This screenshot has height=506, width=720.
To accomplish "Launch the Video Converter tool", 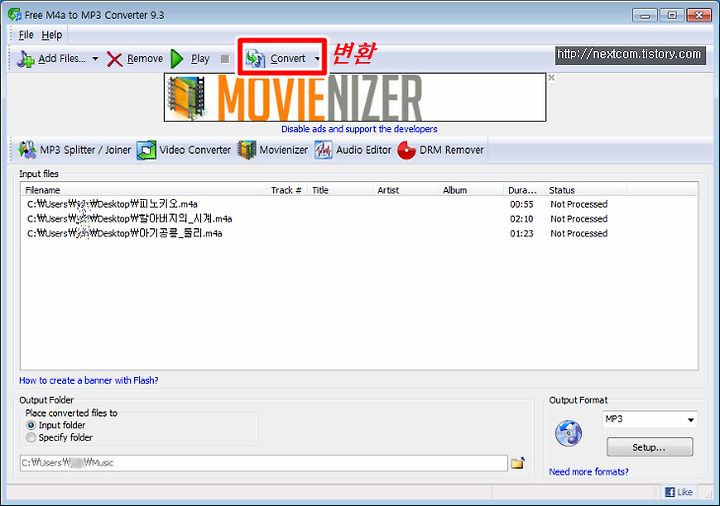I will [x=184, y=150].
